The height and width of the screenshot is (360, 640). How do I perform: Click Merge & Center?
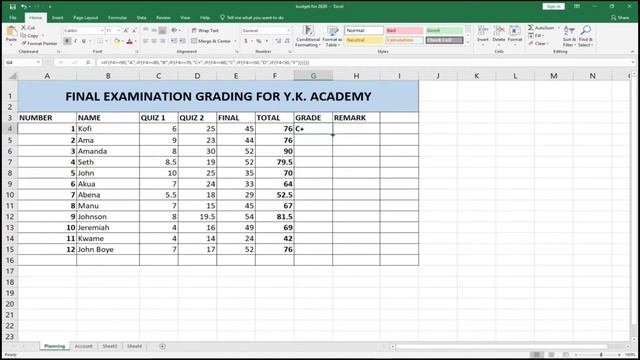click(211, 41)
